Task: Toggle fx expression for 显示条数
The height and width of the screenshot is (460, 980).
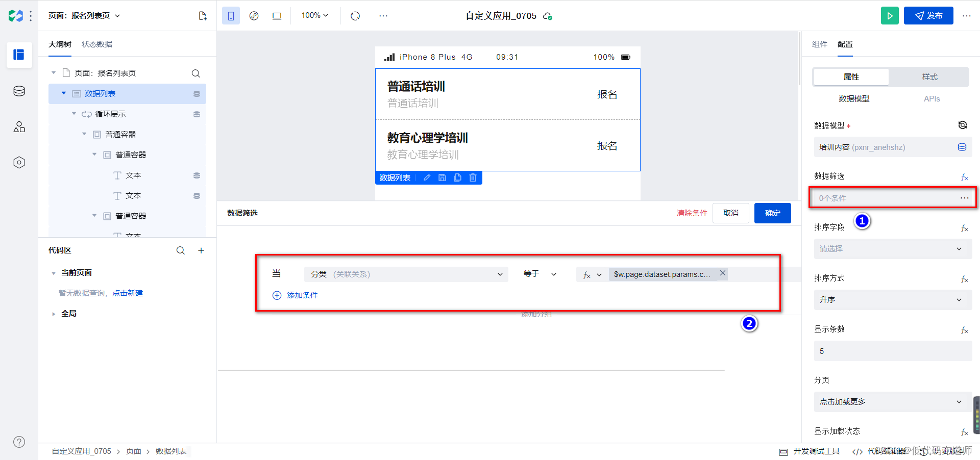Action: coord(964,330)
